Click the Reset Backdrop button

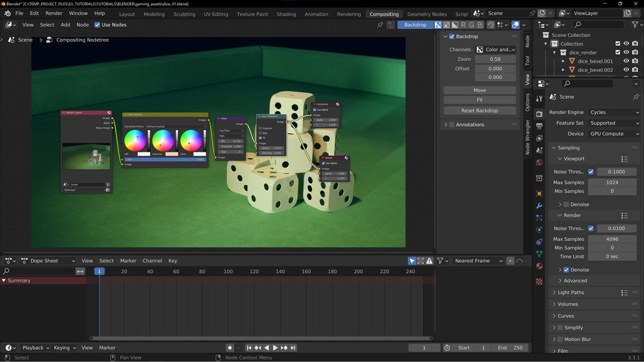point(479,111)
